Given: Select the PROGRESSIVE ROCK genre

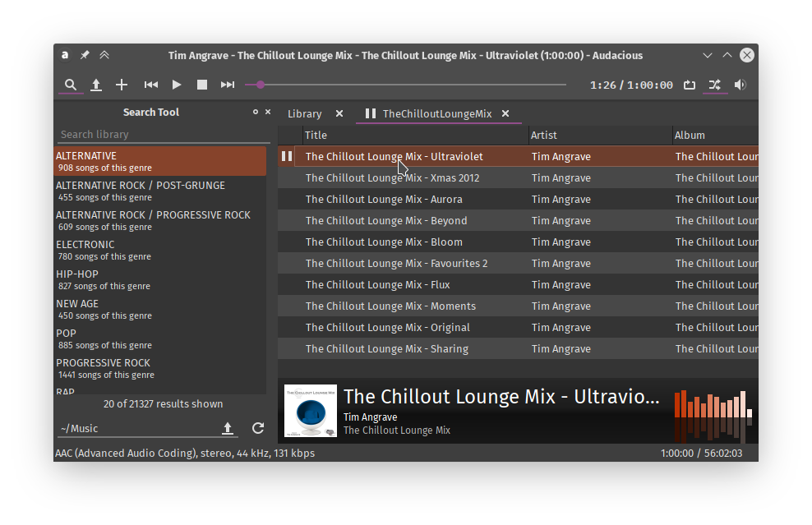Looking at the screenshot, I should tap(160, 367).
